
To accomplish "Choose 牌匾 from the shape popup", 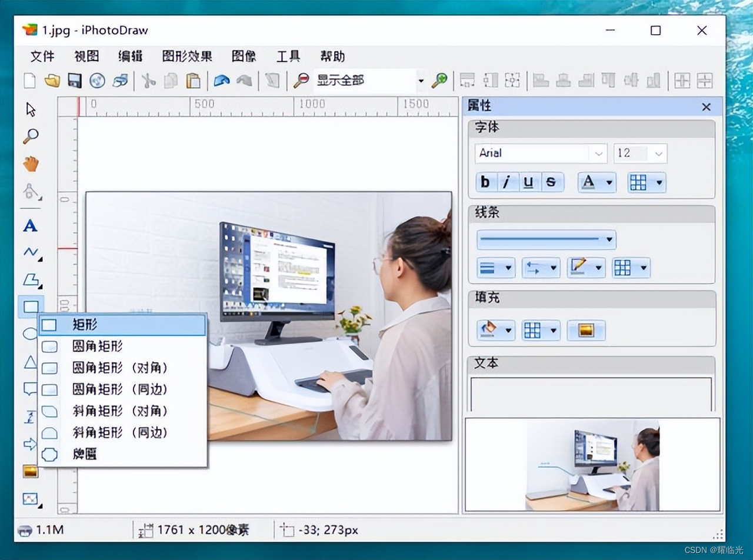I will 122,454.
